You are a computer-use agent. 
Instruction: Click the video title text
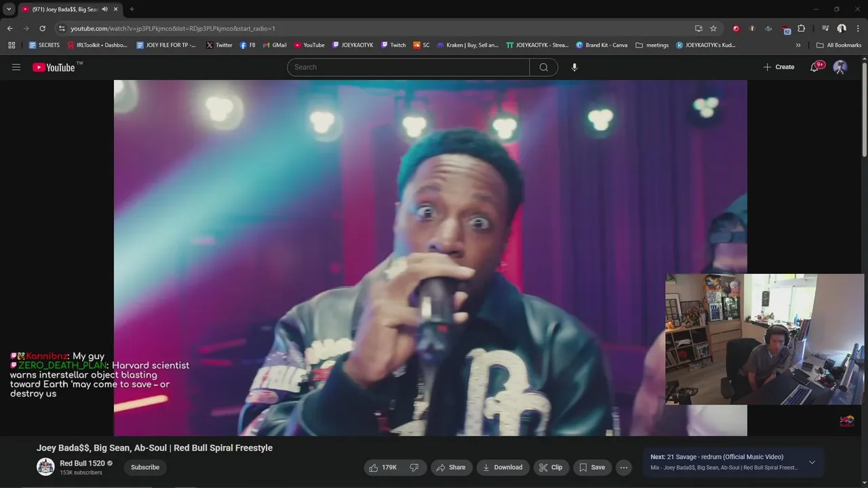pos(155,448)
